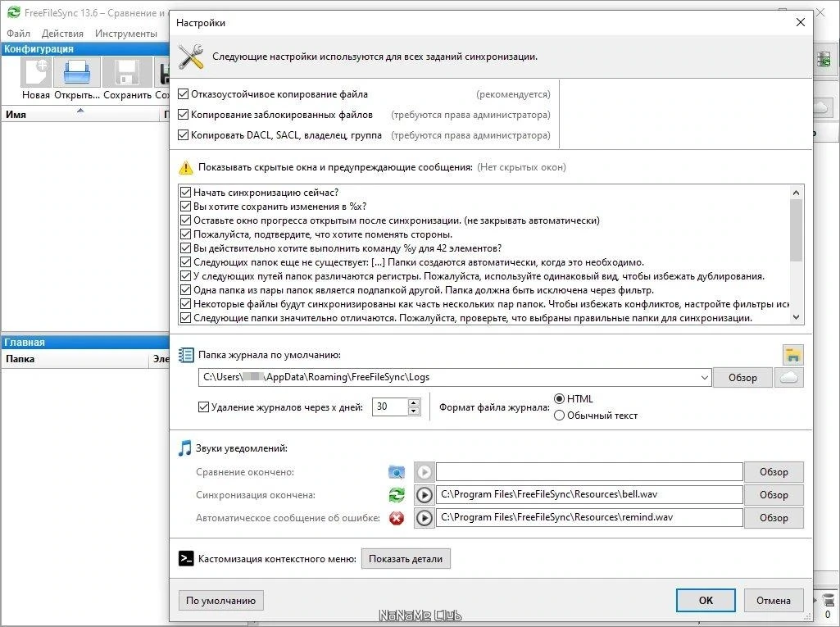Close the Настройки dialog
The image size is (840, 627).
(801, 22)
